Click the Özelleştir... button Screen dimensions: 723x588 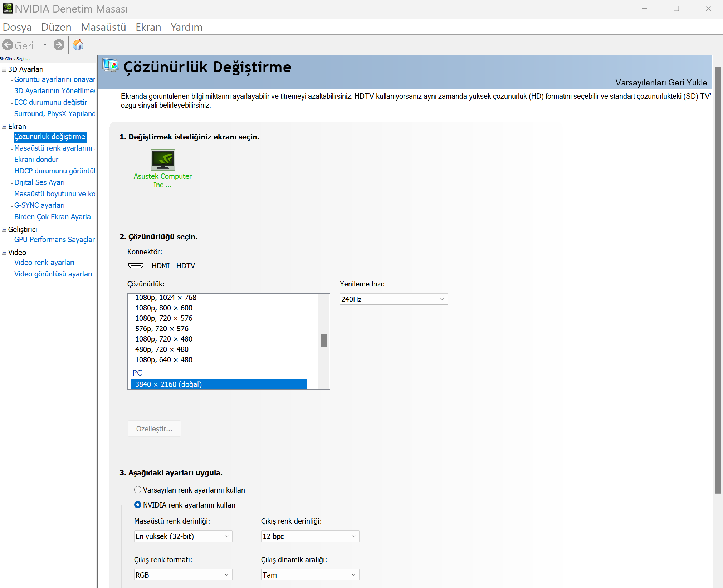coord(154,428)
